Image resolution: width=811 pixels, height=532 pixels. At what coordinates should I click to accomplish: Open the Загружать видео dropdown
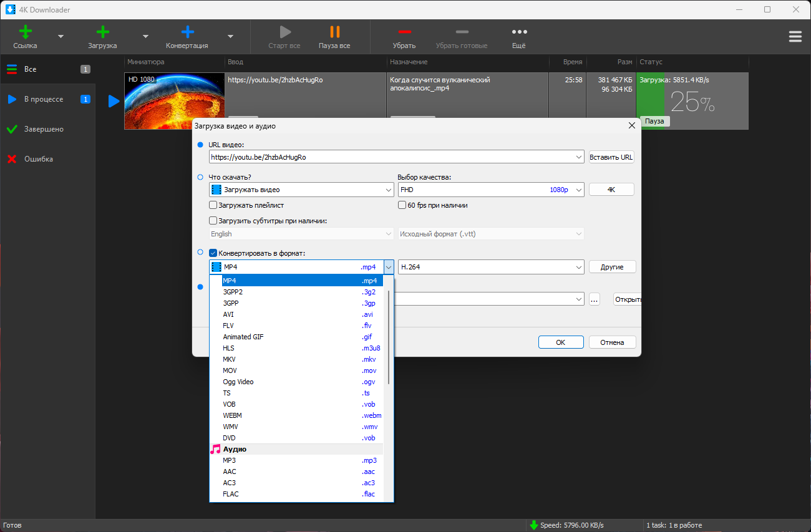tap(301, 190)
